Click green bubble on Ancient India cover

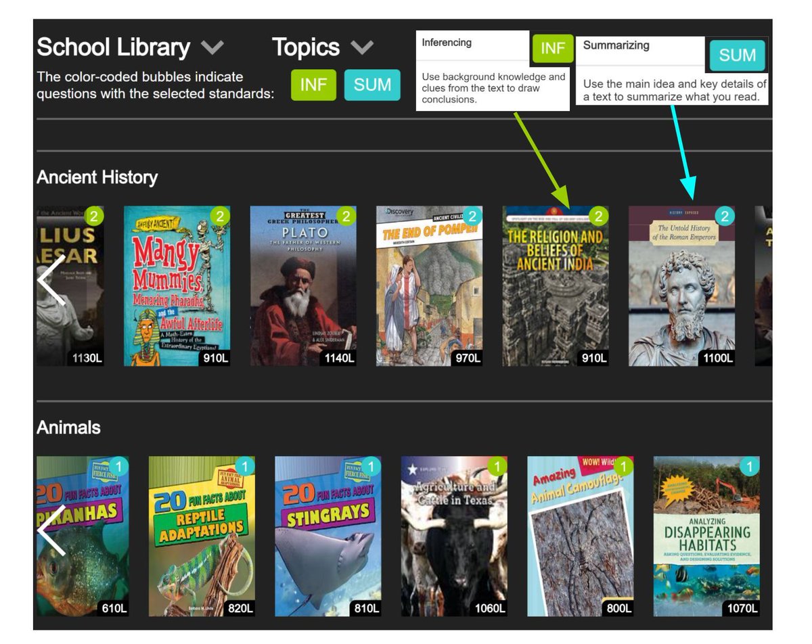598,216
